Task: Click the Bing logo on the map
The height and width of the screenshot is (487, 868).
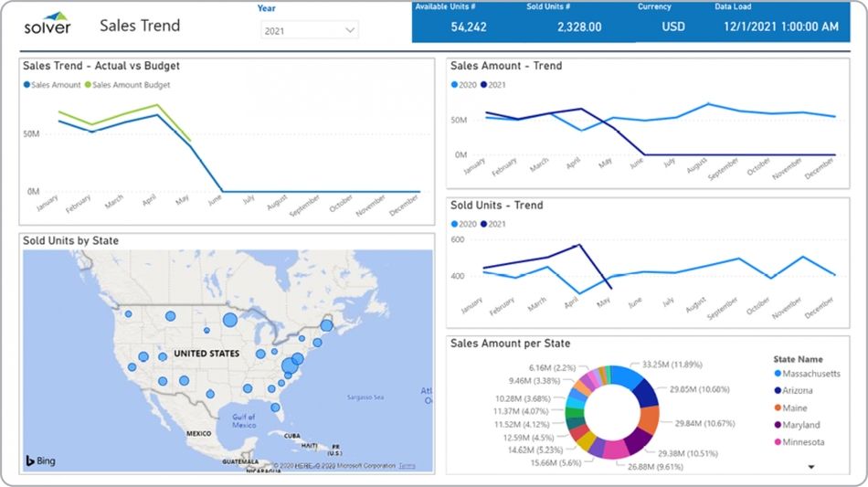Action: tap(40, 461)
